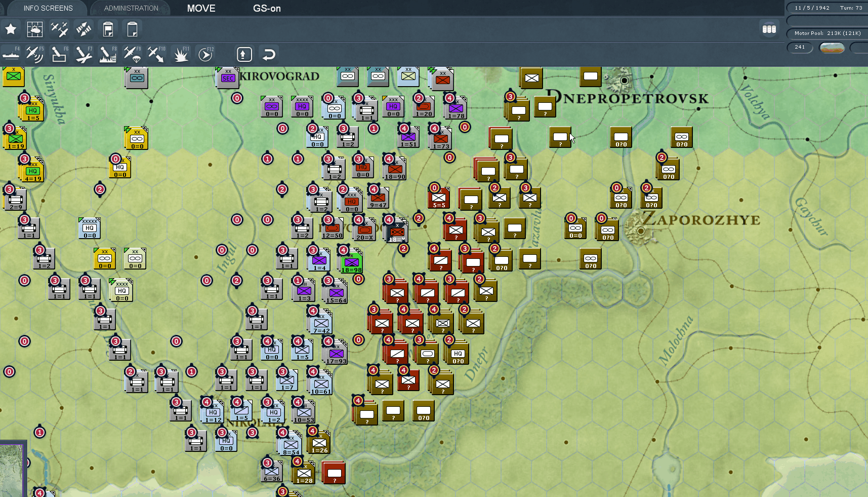Switch to the ADMINISTRATION tab
The width and height of the screenshot is (868, 497).
[131, 8]
